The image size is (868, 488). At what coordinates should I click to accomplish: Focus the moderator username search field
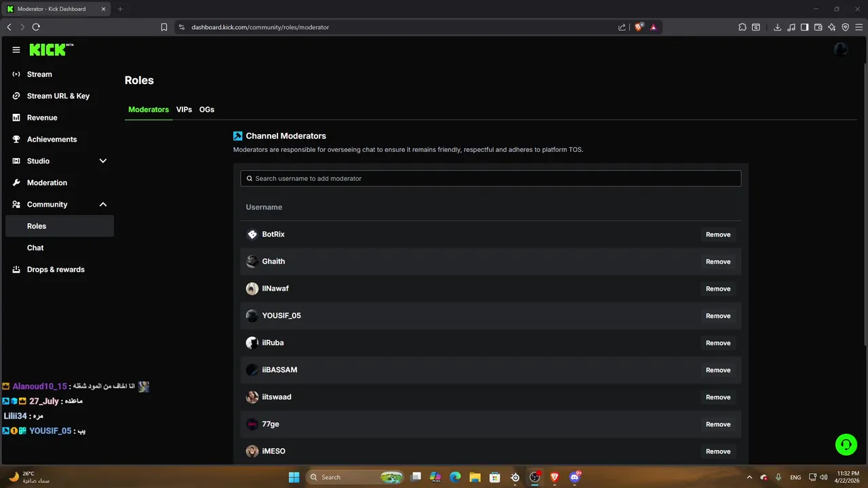[x=490, y=178]
